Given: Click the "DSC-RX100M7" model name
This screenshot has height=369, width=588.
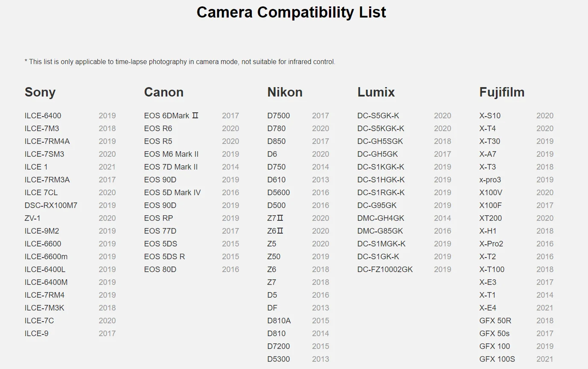Looking at the screenshot, I should click(x=51, y=205).
